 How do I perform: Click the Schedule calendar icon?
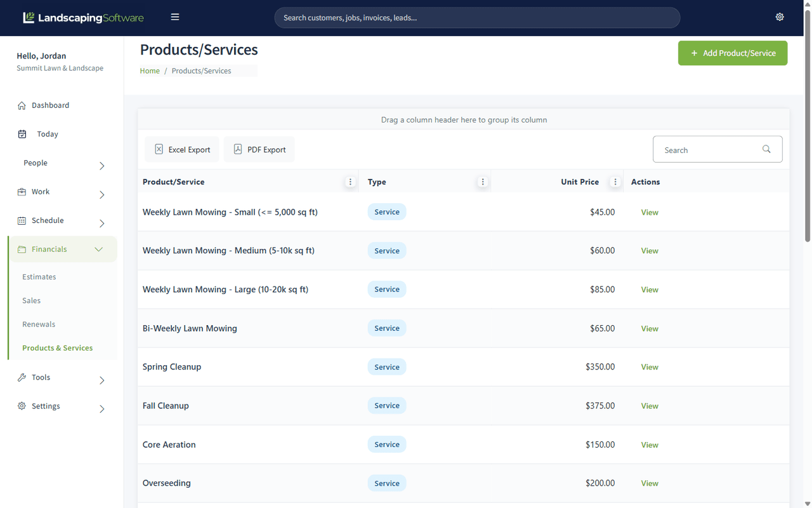[22, 220]
